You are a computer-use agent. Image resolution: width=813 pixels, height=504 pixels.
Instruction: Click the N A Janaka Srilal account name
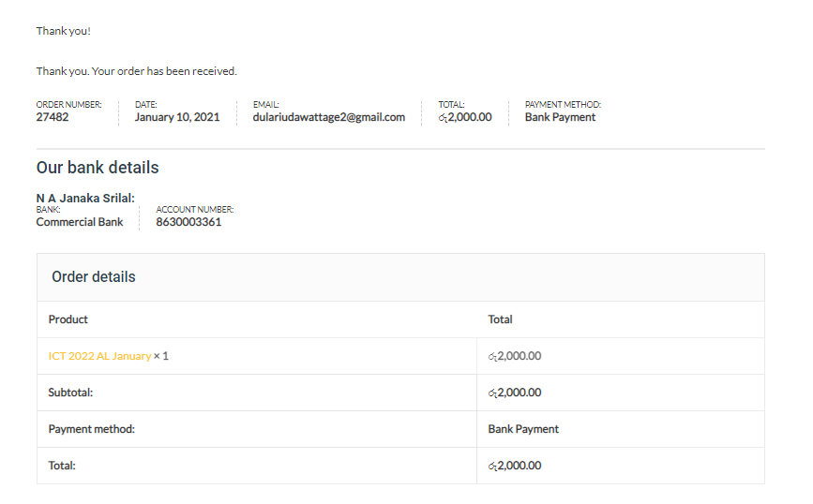[85, 199]
